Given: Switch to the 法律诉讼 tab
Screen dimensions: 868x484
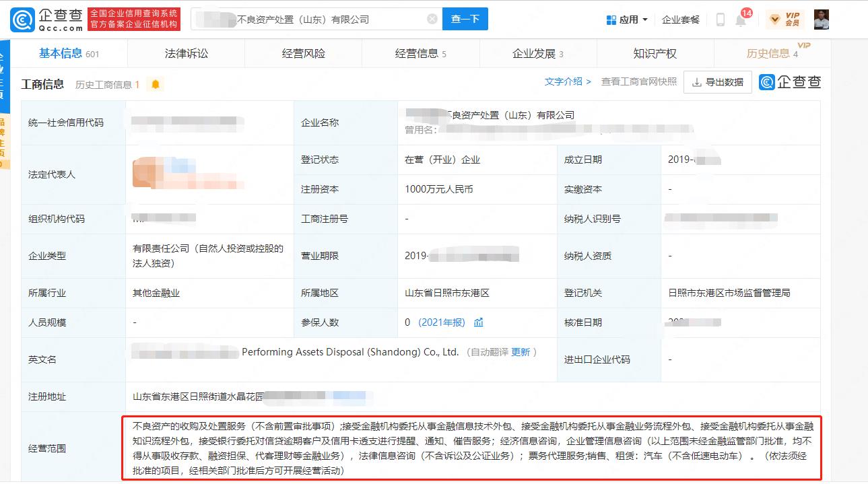Looking at the screenshot, I should point(186,53).
